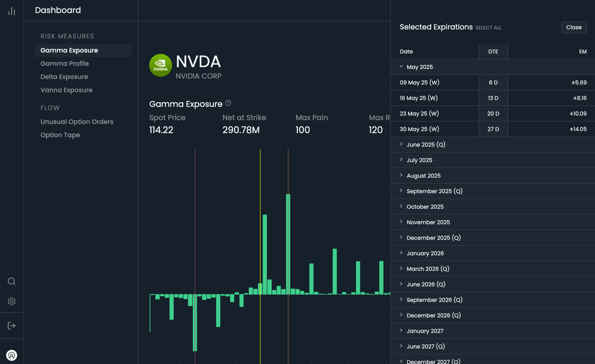Viewport: 595px width, 364px height.
Task: Open the bar chart icon in the sidebar
Action: click(12, 11)
